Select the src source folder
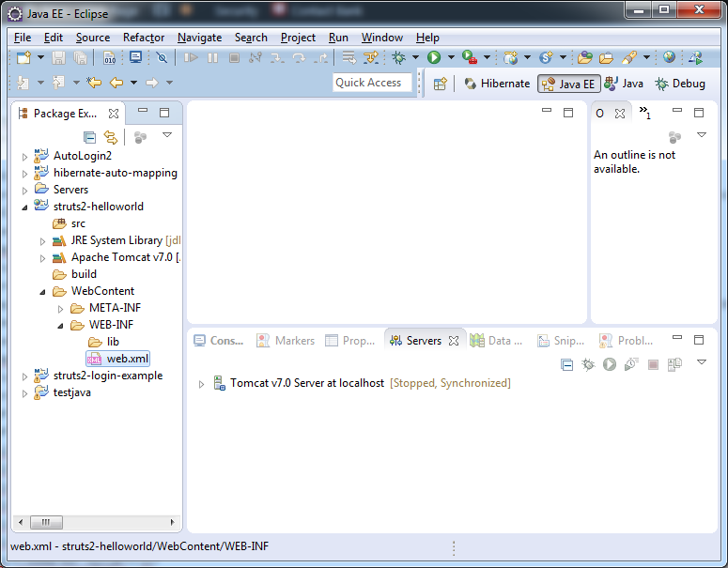Image resolution: width=728 pixels, height=568 pixels. pyautogui.click(x=69, y=223)
